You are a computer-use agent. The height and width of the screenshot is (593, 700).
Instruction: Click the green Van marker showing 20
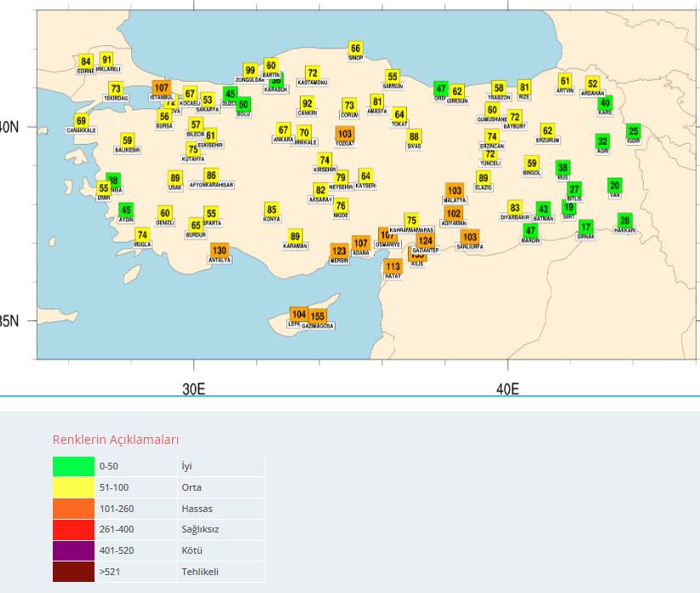click(615, 184)
